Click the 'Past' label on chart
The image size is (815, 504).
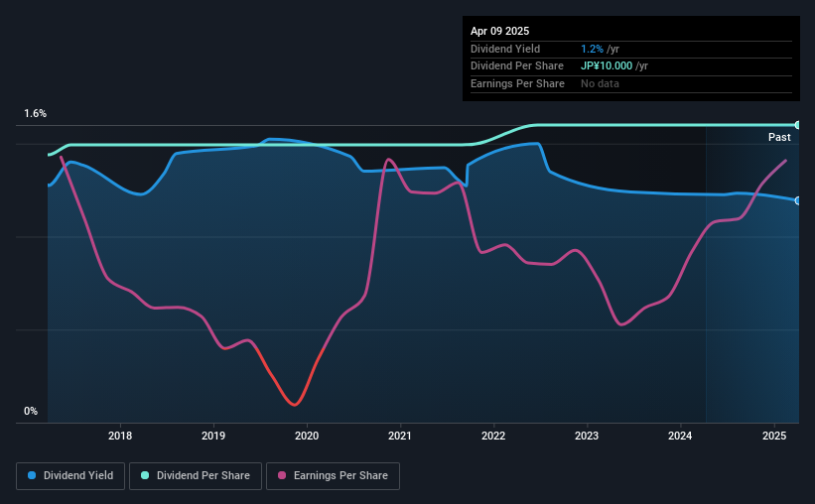click(x=779, y=137)
